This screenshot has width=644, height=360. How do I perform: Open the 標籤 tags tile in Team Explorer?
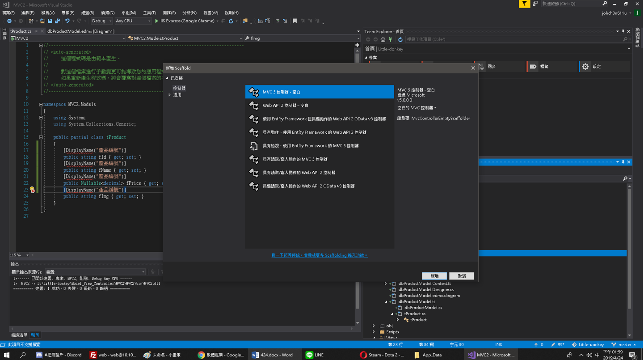(x=551, y=67)
